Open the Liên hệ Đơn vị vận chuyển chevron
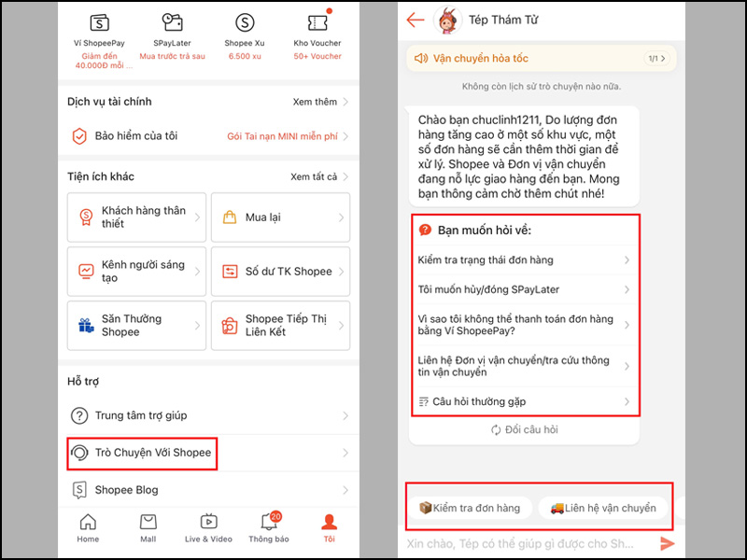Screen dimensions: 747x560 coord(627,366)
